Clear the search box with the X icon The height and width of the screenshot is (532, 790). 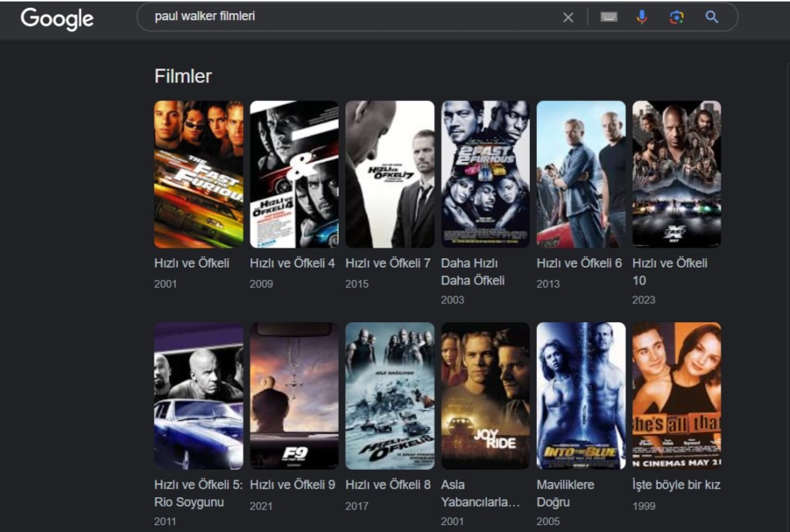568,18
